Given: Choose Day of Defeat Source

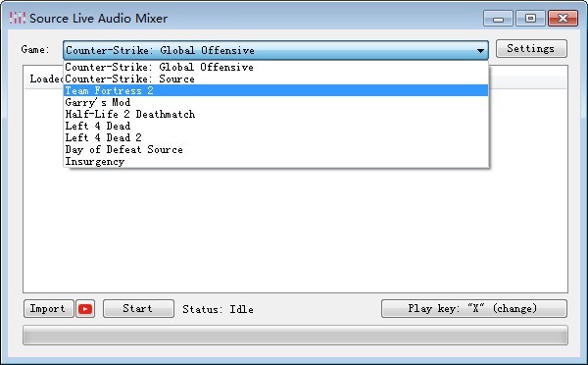Looking at the screenshot, I should (276, 149).
